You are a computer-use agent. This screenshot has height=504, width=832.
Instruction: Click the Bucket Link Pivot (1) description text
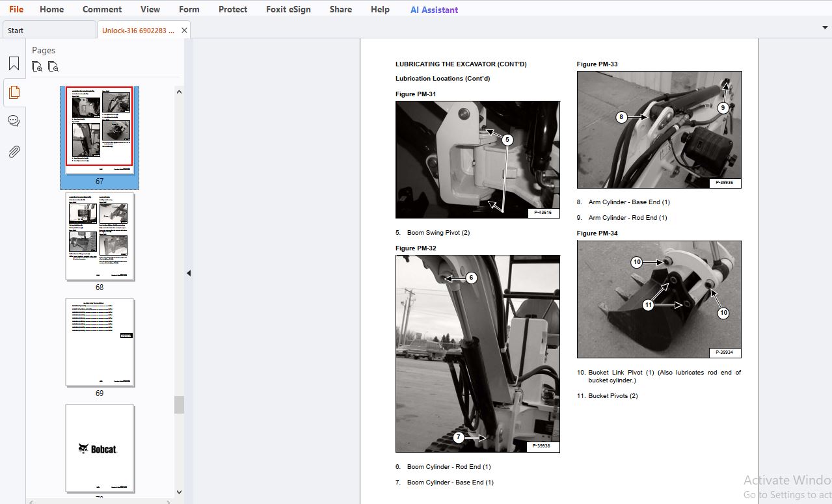point(664,377)
